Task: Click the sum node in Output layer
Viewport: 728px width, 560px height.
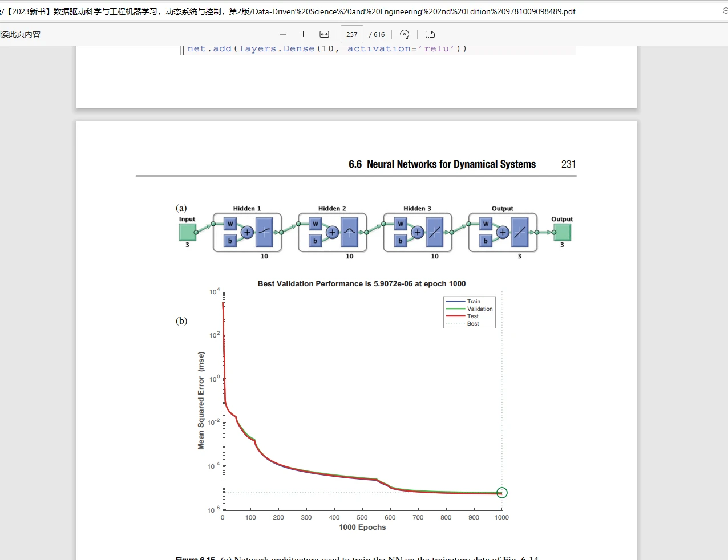Action: 503,232
